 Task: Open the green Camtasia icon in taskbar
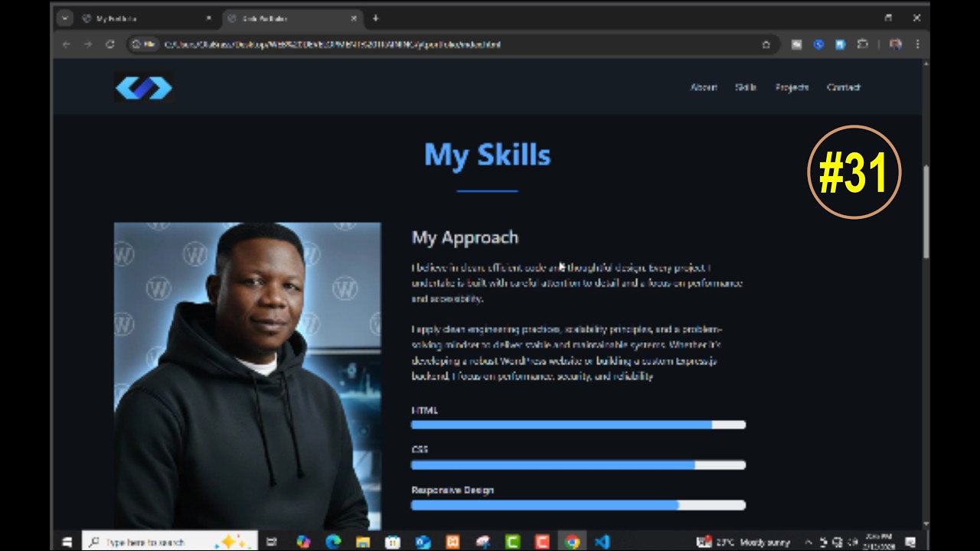tap(512, 542)
